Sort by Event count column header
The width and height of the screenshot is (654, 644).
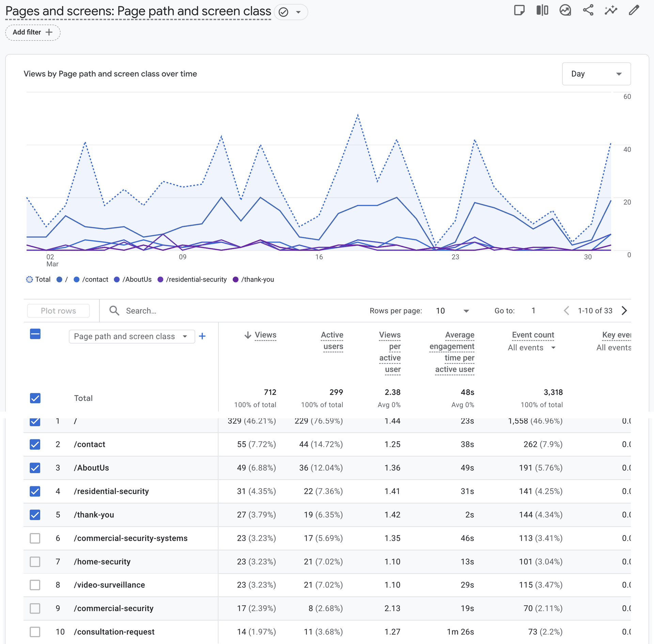(x=533, y=335)
